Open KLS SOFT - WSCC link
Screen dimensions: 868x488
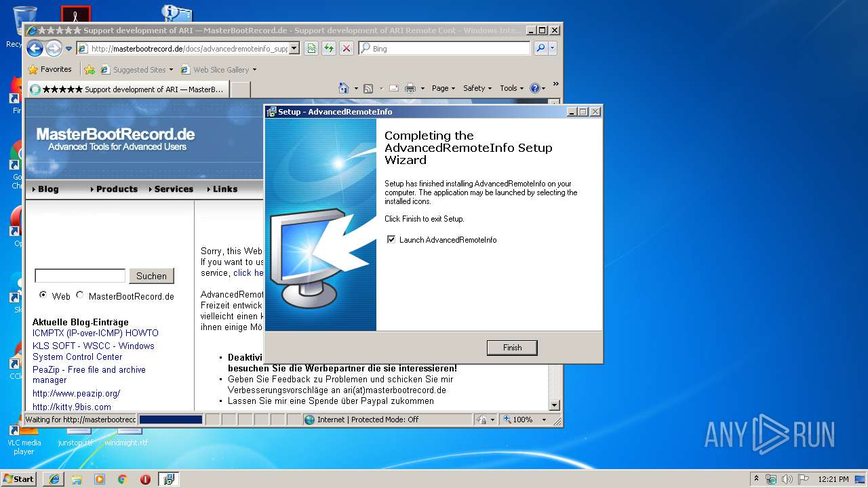click(x=94, y=351)
